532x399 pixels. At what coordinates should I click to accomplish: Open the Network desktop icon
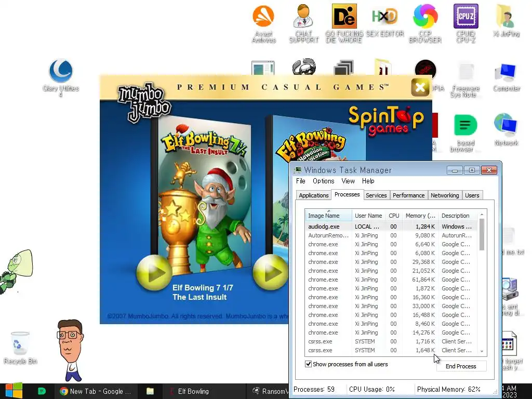(x=506, y=129)
